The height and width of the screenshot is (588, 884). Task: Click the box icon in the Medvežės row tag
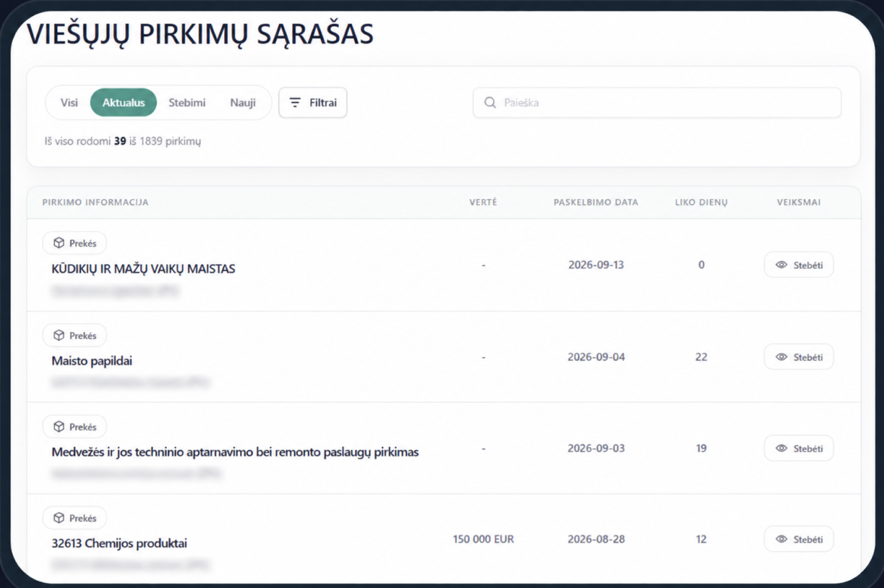click(59, 427)
